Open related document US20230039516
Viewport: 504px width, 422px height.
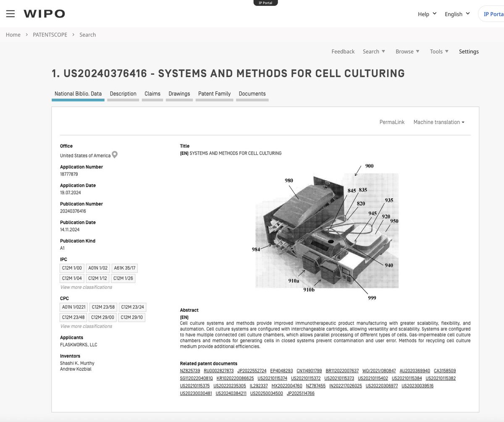(417, 386)
